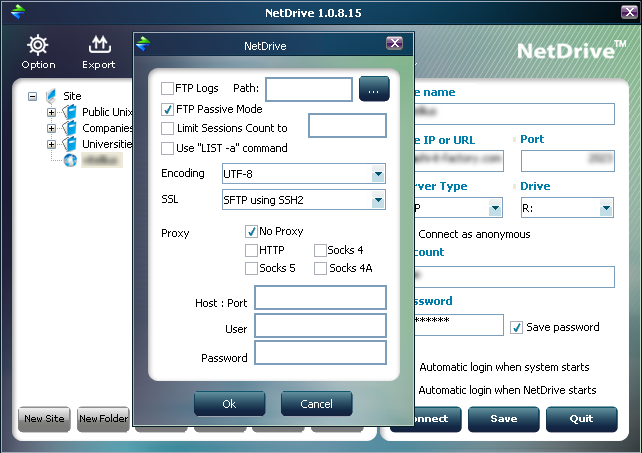The width and height of the screenshot is (642, 453).
Task: Click the Quit button
Action: (581, 419)
